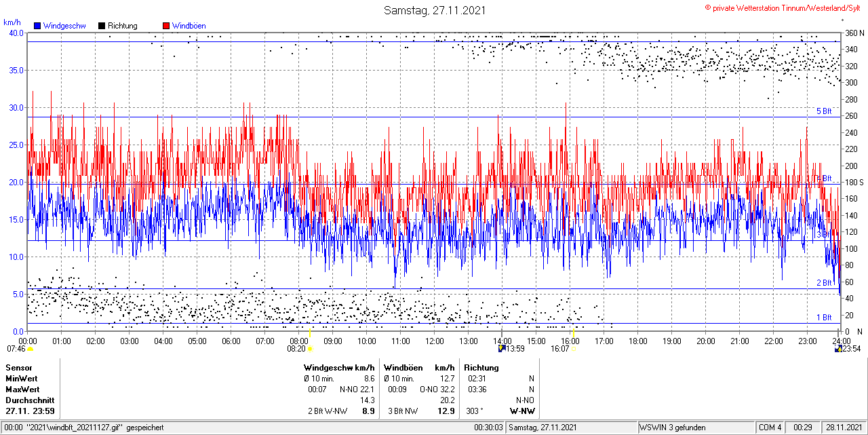Click the red Windböen legend swatch
This screenshot has height=435, width=868.
(x=166, y=26)
